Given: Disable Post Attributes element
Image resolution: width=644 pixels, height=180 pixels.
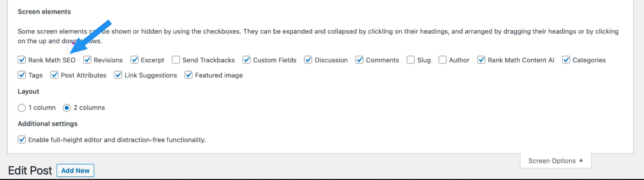Looking at the screenshot, I should click(55, 75).
